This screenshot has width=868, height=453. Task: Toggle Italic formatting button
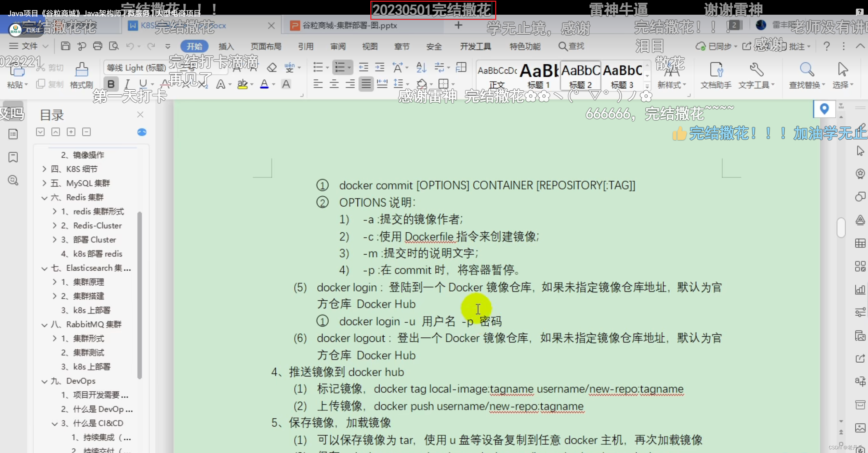[x=127, y=84]
